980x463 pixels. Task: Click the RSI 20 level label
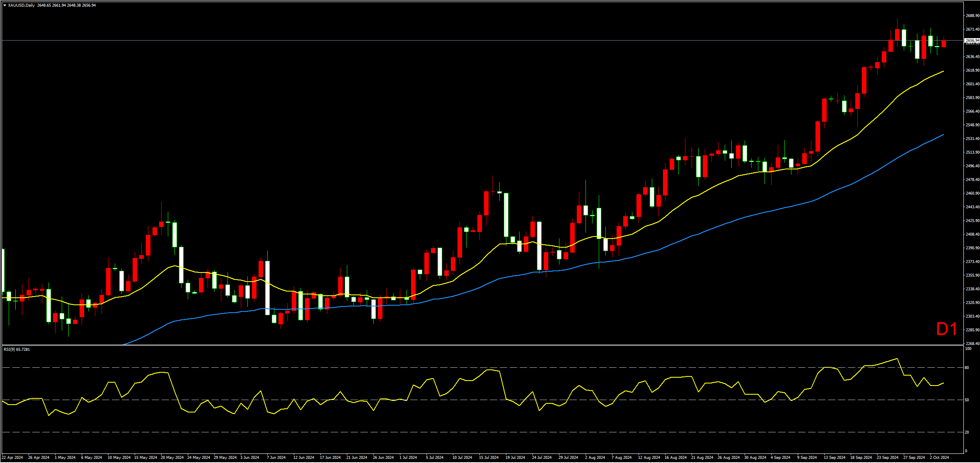967,432
